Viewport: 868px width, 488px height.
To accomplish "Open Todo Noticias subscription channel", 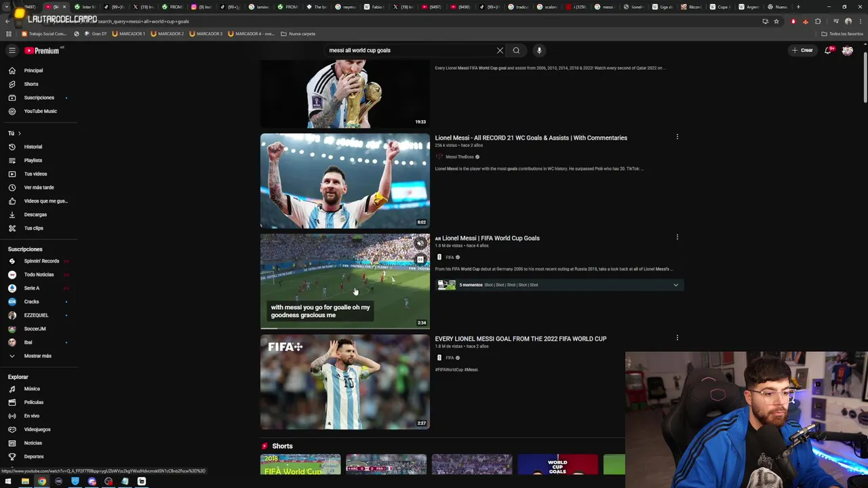I will click(39, 274).
